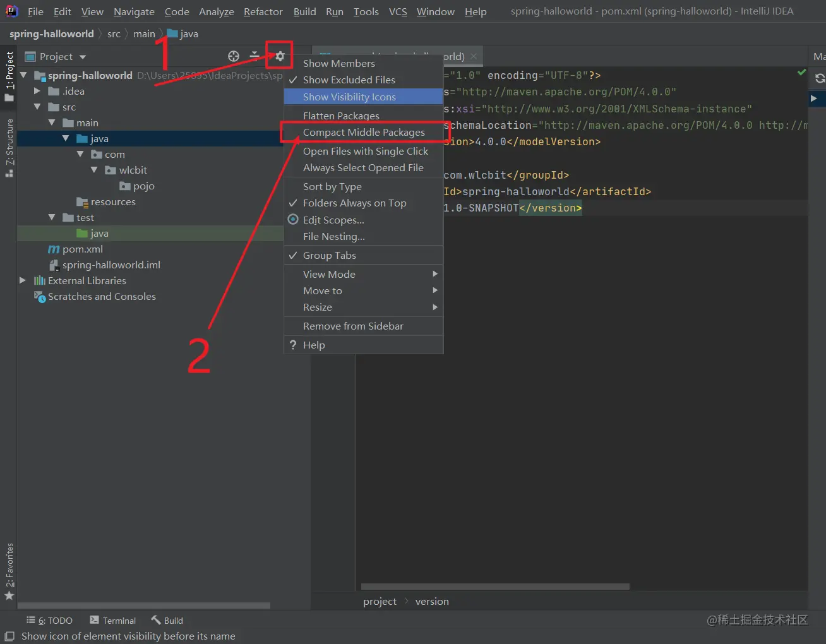Click the Scratches and Consoles icon
826x644 pixels.
coord(40,297)
